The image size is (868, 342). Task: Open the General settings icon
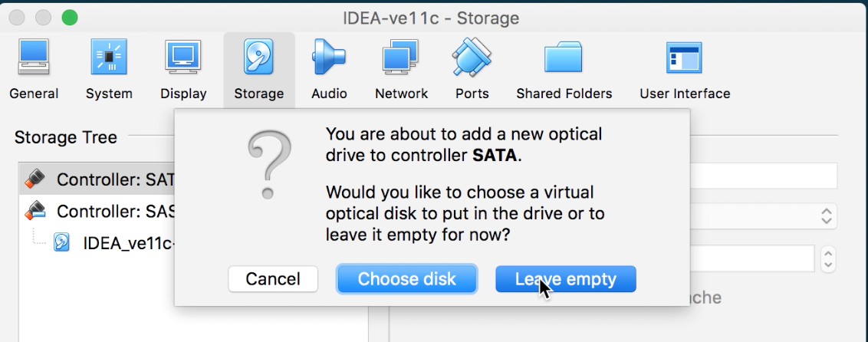pos(34,70)
